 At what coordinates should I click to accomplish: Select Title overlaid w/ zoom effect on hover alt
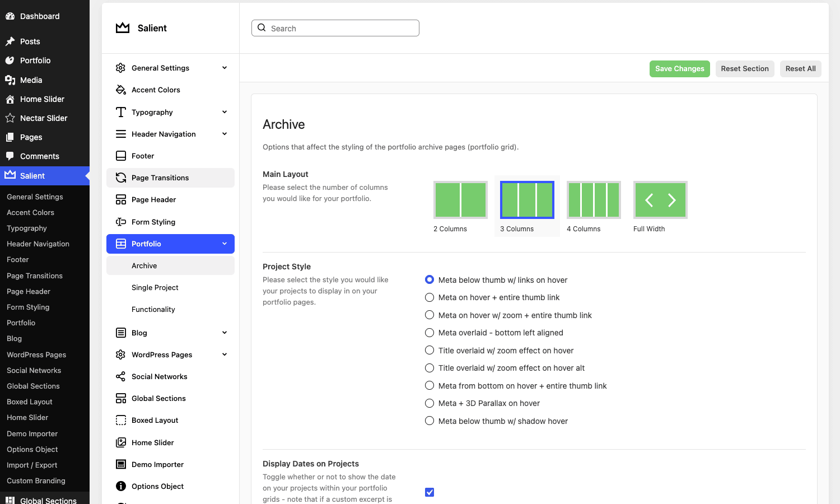pos(430,368)
